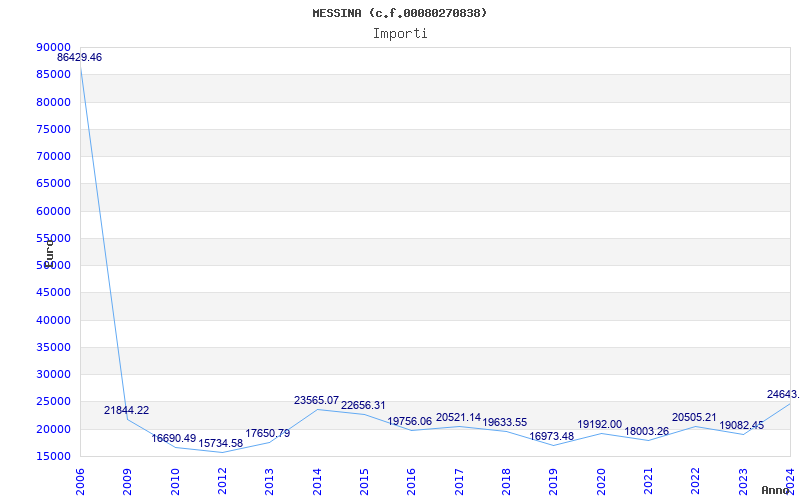Image resolution: width=800 pixels, height=500 pixels.
Task: Click the 2020 x-axis year label
Action: point(601,482)
